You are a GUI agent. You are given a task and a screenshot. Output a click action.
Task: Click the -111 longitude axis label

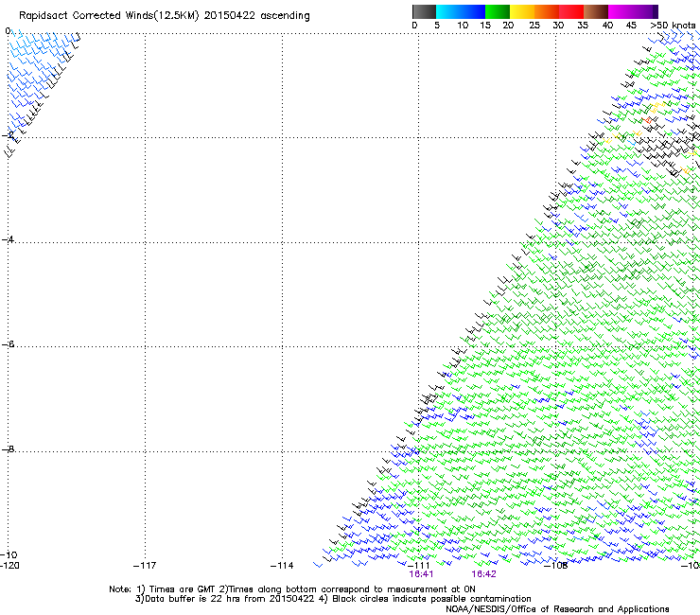pos(419,566)
